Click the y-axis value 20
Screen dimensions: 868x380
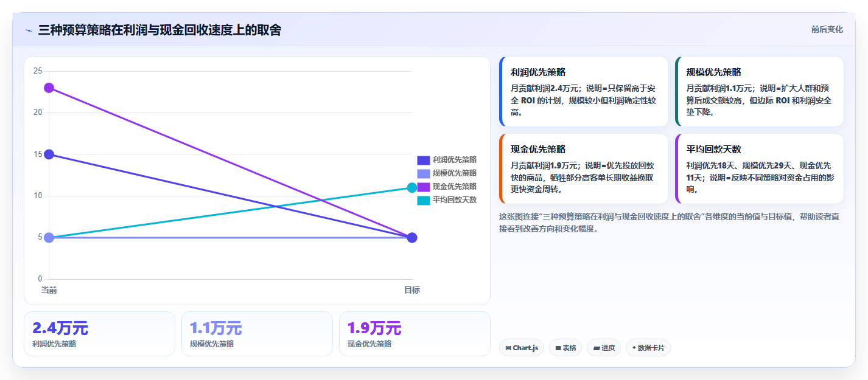pos(38,112)
